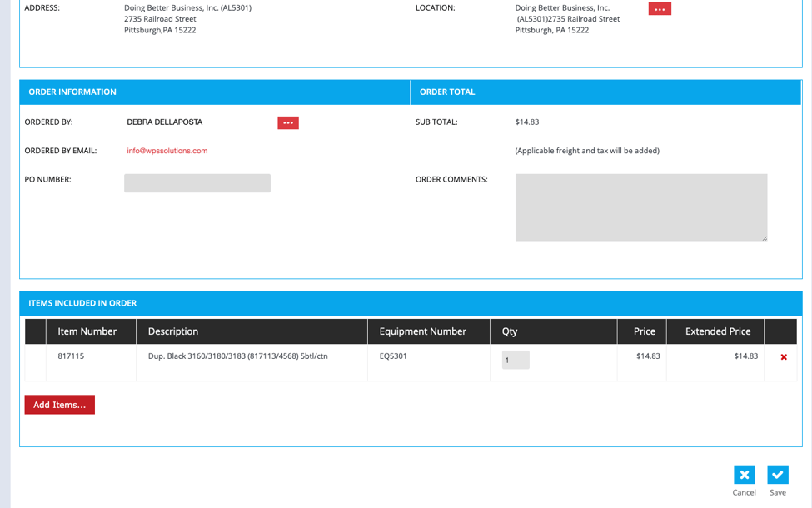Image resolution: width=812 pixels, height=508 pixels.
Task: Select the Qty field for item 817115
Action: [516, 360]
